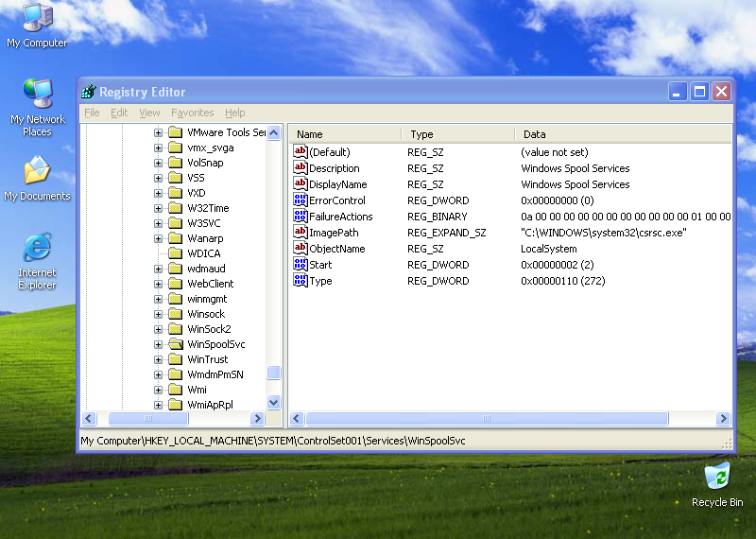This screenshot has height=539, width=756.
Task: Expand the W3SVC key node
Action: point(158,223)
